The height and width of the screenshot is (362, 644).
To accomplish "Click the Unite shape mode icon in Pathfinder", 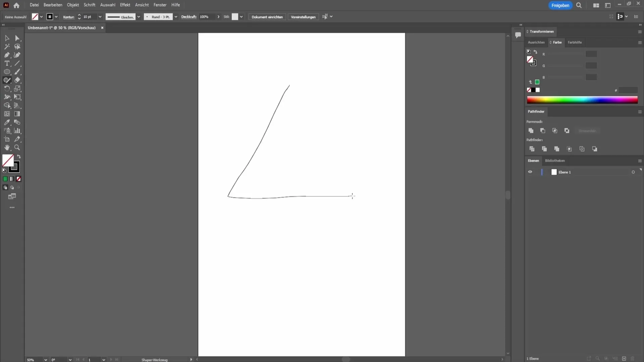I will [x=531, y=131].
